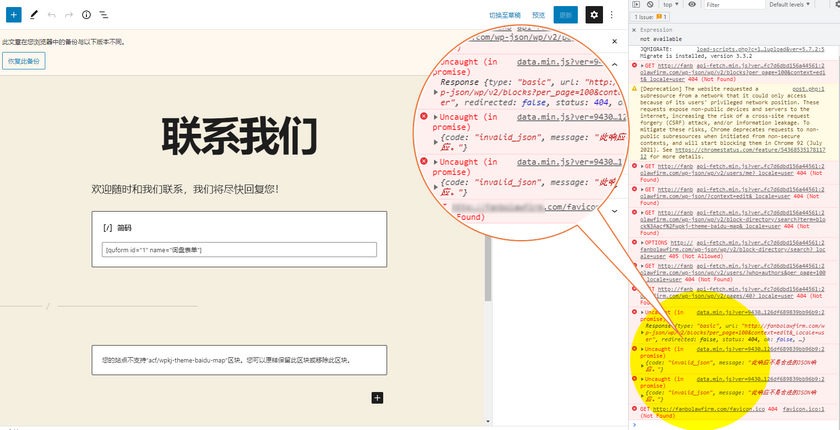Image resolution: width=840 pixels, height=430 pixels.
Task: Open the block list view icon
Action: [x=103, y=15]
